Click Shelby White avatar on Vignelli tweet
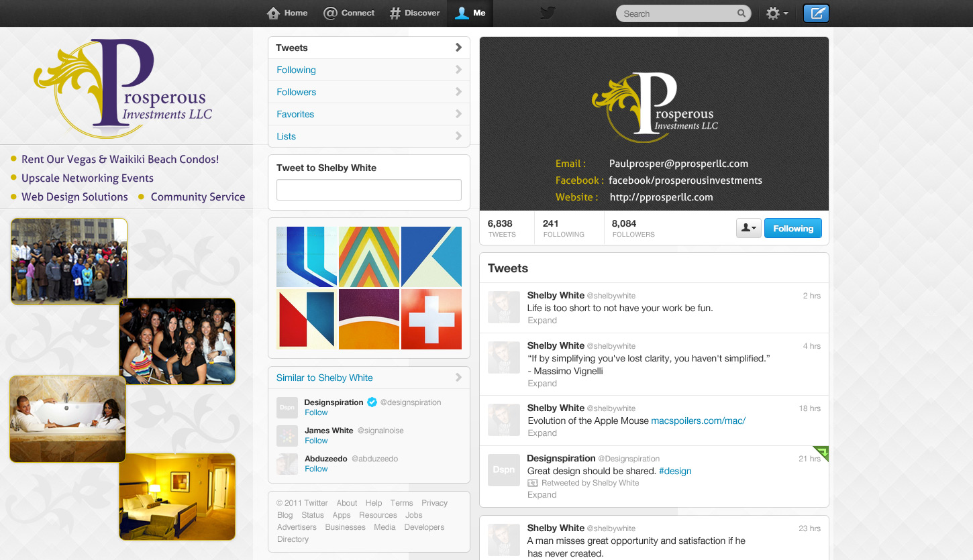Image resolution: width=973 pixels, height=560 pixels. point(503,357)
